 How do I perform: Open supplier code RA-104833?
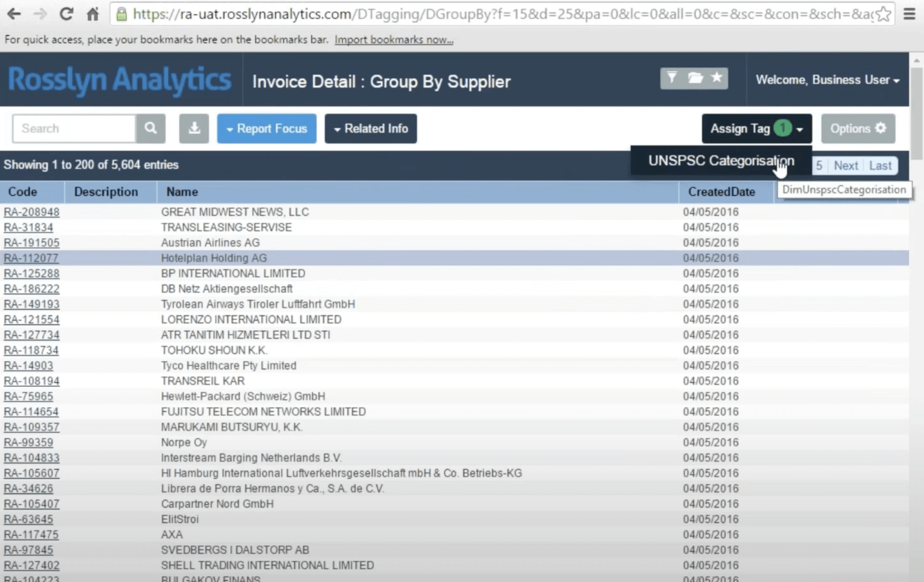click(32, 458)
